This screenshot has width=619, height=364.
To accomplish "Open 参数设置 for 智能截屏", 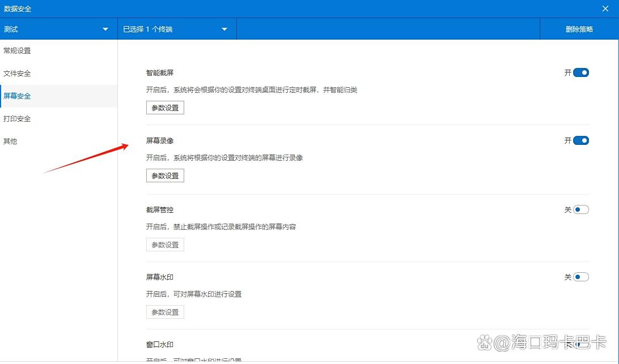I will (165, 108).
